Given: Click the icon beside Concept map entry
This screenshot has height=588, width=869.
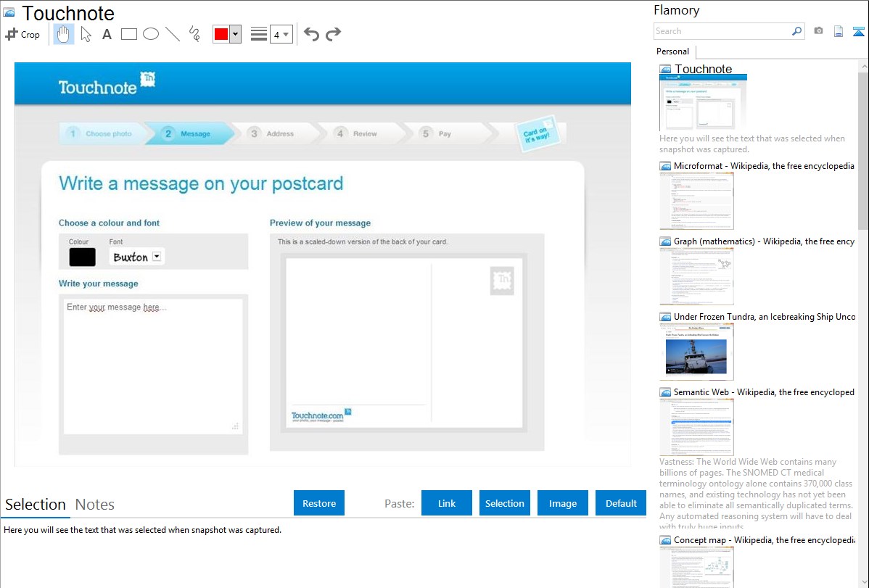Looking at the screenshot, I should click(x=665, y=539).
